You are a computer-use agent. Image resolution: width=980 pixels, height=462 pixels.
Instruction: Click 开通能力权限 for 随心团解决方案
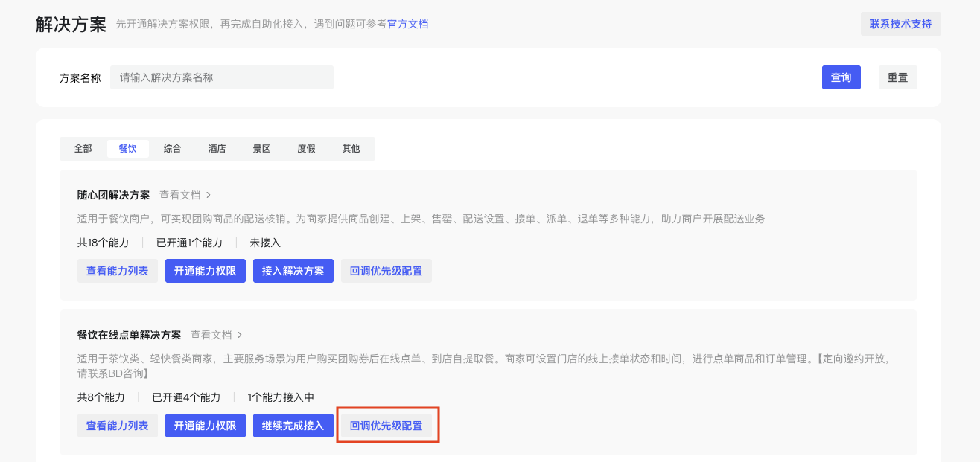point(205,271)
